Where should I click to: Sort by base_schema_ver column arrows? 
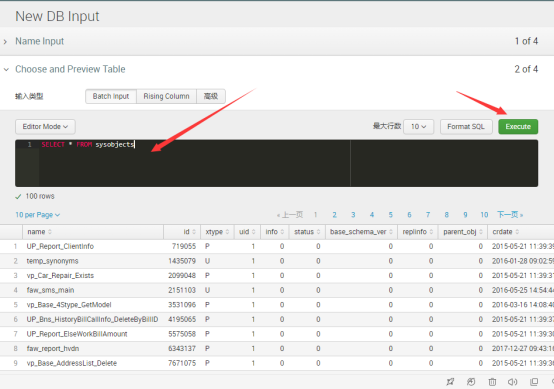pos(391,232)
